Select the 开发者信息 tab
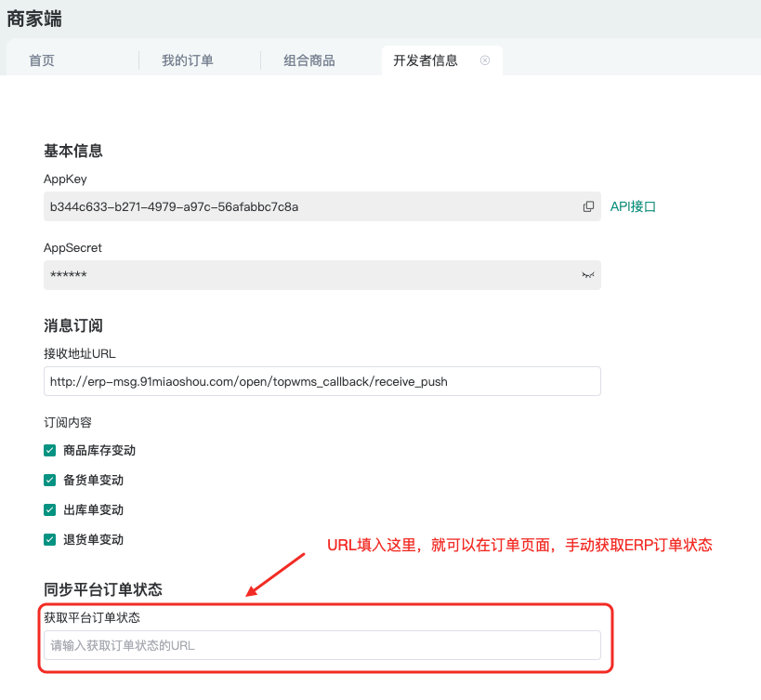Image resolution: width=761 pixels, height=700 pixels. pyautogui.click(x=426, y=60)
